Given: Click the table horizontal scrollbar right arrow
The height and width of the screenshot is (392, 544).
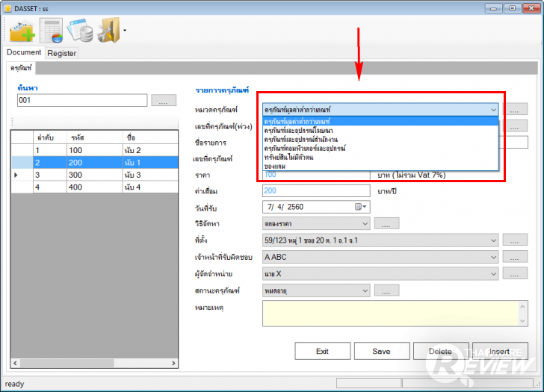Looking at the screenshot, I should [x=173, y=363].
